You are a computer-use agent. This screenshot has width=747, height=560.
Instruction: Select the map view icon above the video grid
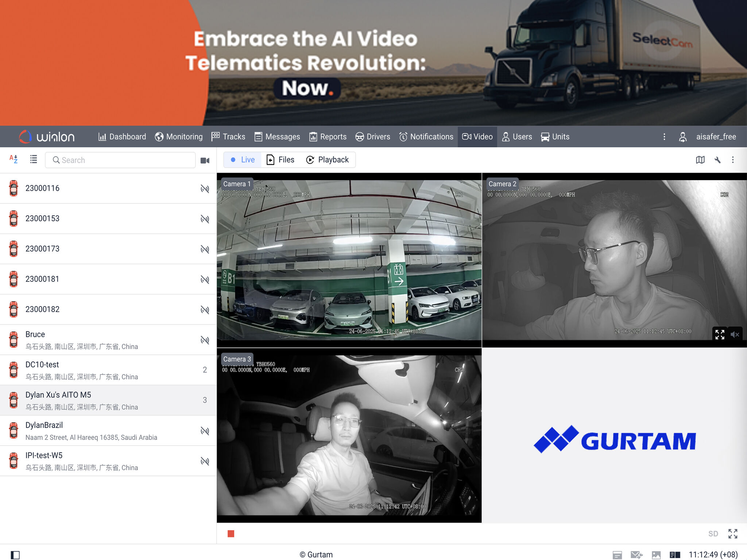click(x=700, y=160)
